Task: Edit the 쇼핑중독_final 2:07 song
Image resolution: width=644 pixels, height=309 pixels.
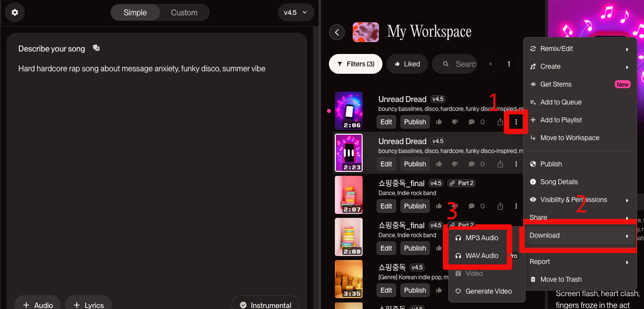Action: tap(386, 206)
